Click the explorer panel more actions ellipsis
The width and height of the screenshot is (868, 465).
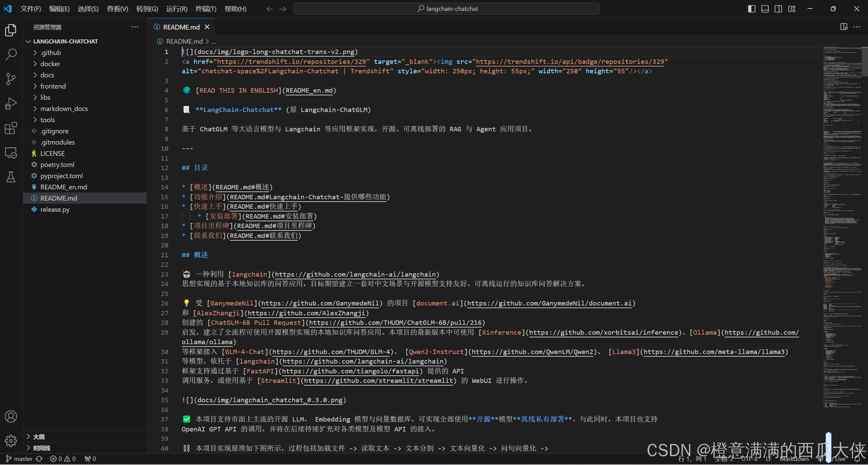tap(135, 27)
